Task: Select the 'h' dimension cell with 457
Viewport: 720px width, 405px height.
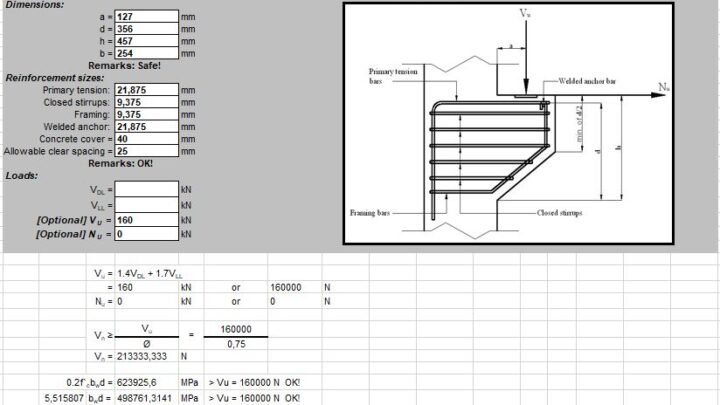Action: (146, 41)
